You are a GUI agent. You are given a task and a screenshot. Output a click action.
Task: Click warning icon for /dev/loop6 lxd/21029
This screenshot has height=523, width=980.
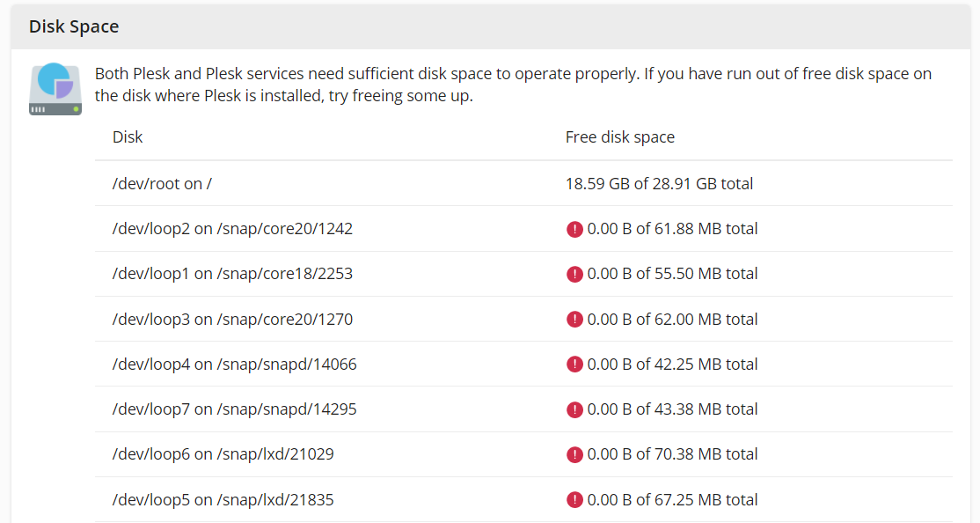click(x=574, y=454)
